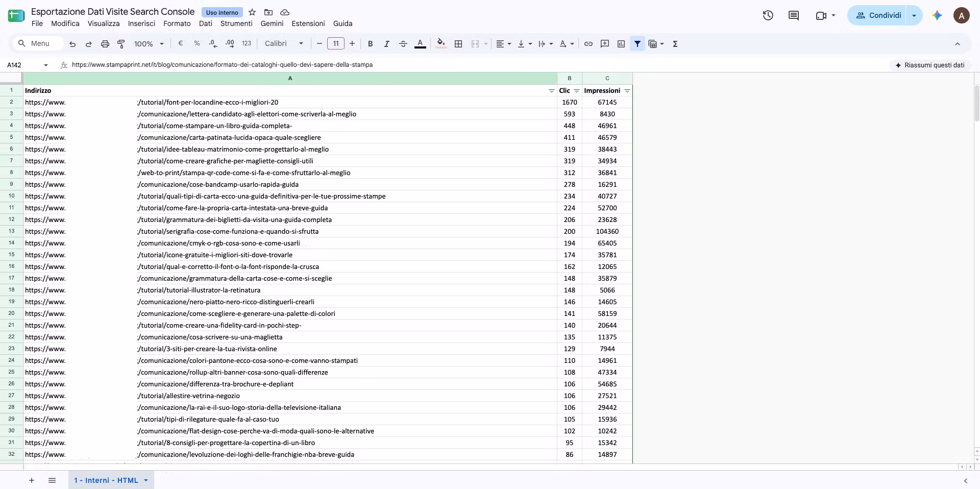The width and height of the screenshot is (980, 489).
Task: Increase decimal places
Action: coord(230,44)
